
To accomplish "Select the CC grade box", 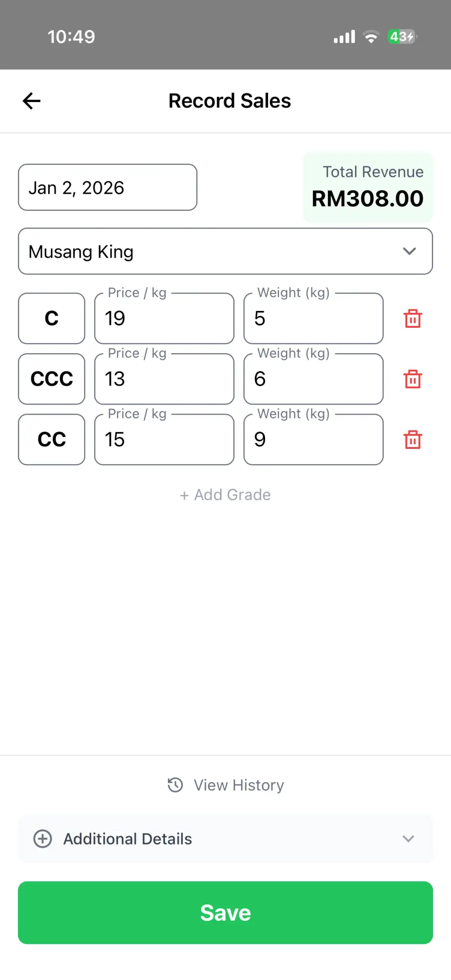I will 52,440.
